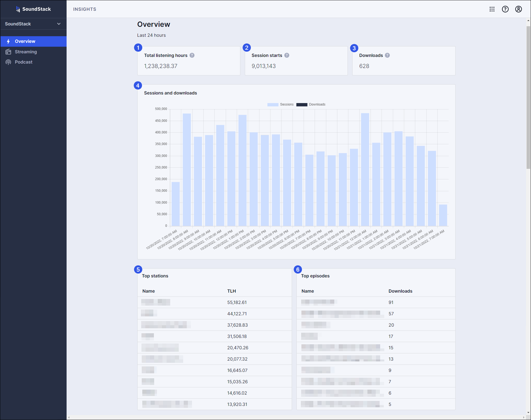Open the INSIGHTS menu item

pyautogui.click(x=84, y=9)
